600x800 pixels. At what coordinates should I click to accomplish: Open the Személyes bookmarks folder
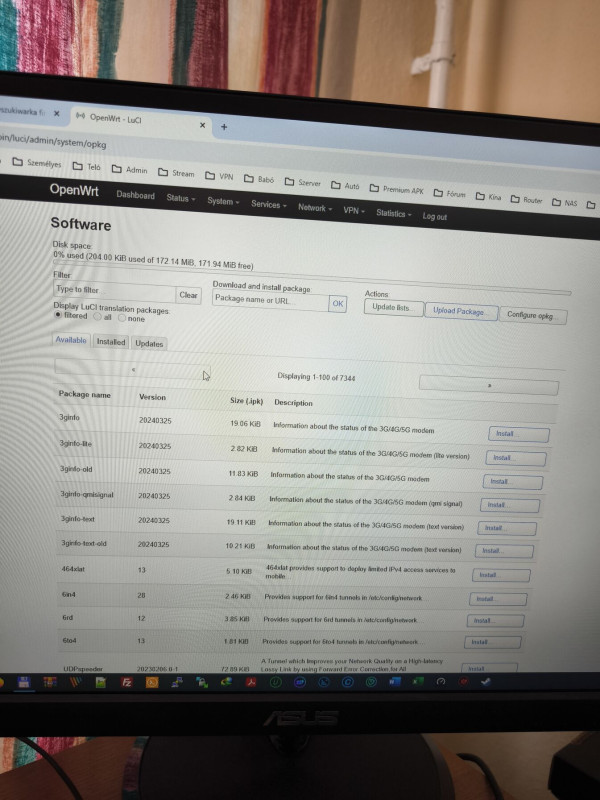pyautogui.click(x=37, y=163)
